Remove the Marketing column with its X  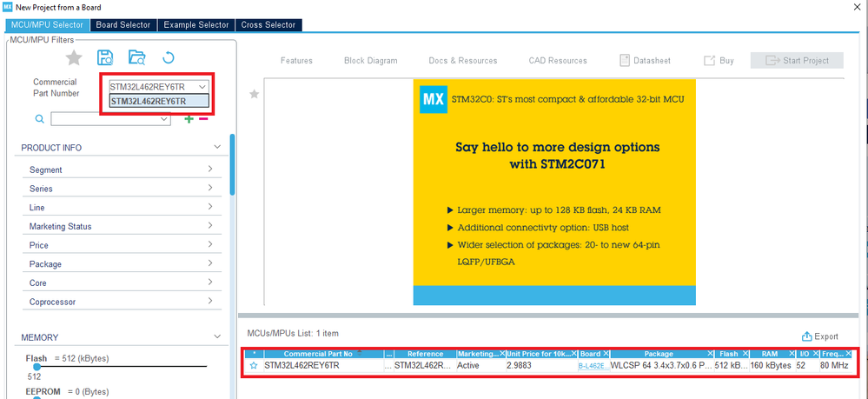[x=502, y=354]
